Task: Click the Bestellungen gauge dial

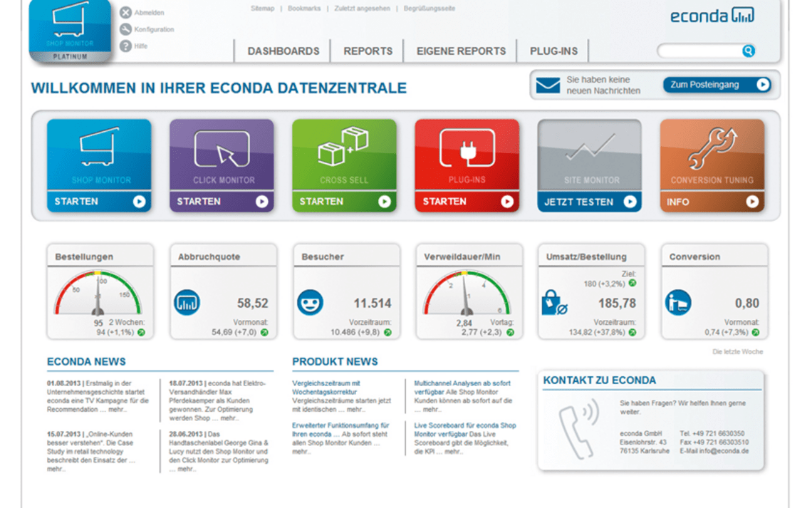Action: (x=98, y=293)
